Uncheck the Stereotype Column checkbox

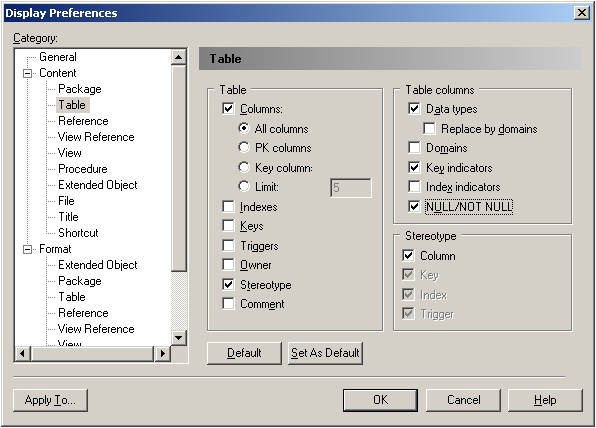click(408, 255)
